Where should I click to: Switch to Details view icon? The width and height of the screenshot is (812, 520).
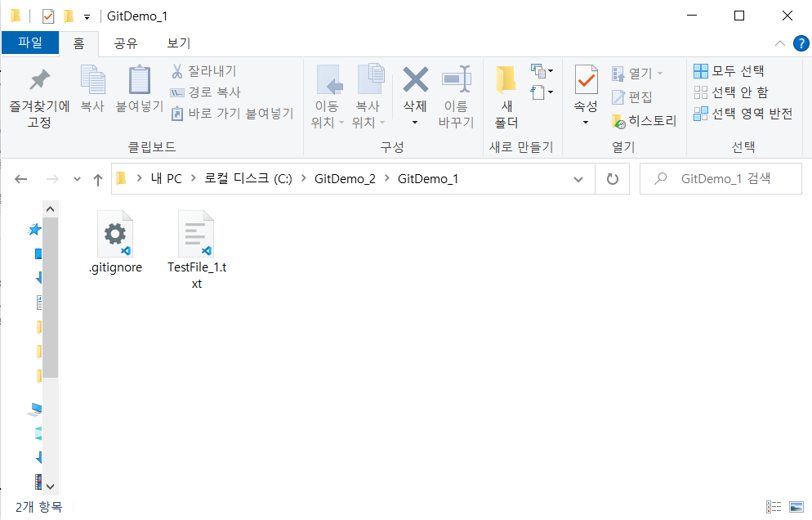tap(773, 507)
